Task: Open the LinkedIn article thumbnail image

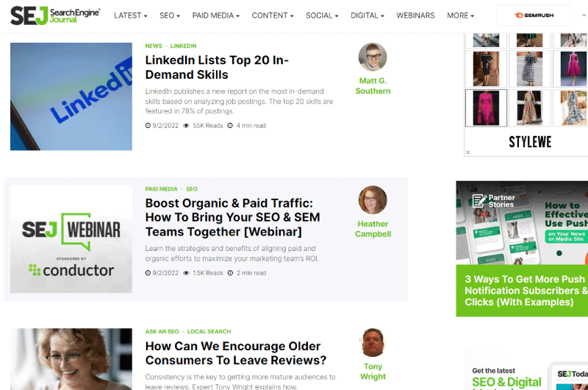Action: pos(71,96)
